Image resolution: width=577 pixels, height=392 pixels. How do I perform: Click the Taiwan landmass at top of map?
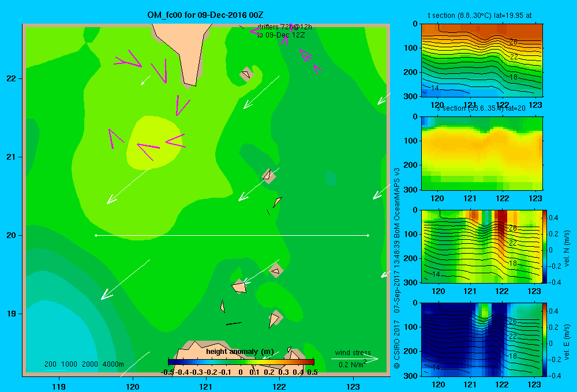pyautogui.click(x=184, y=51)
